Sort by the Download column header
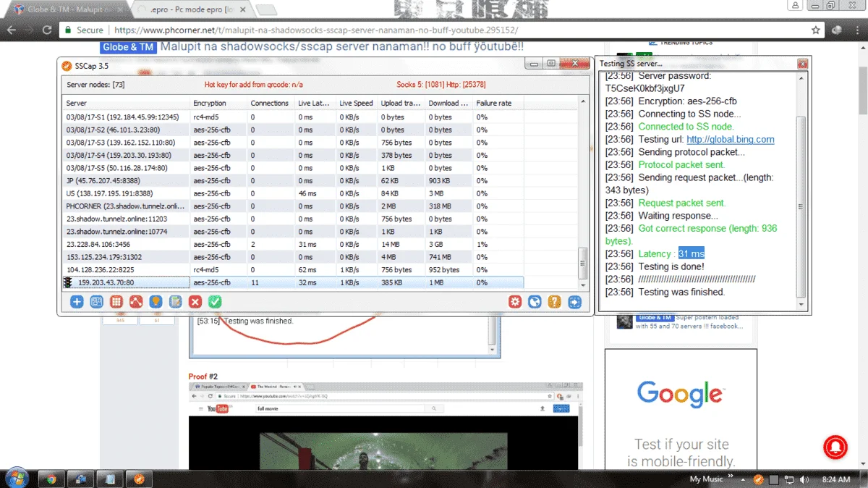 [449, 103]
